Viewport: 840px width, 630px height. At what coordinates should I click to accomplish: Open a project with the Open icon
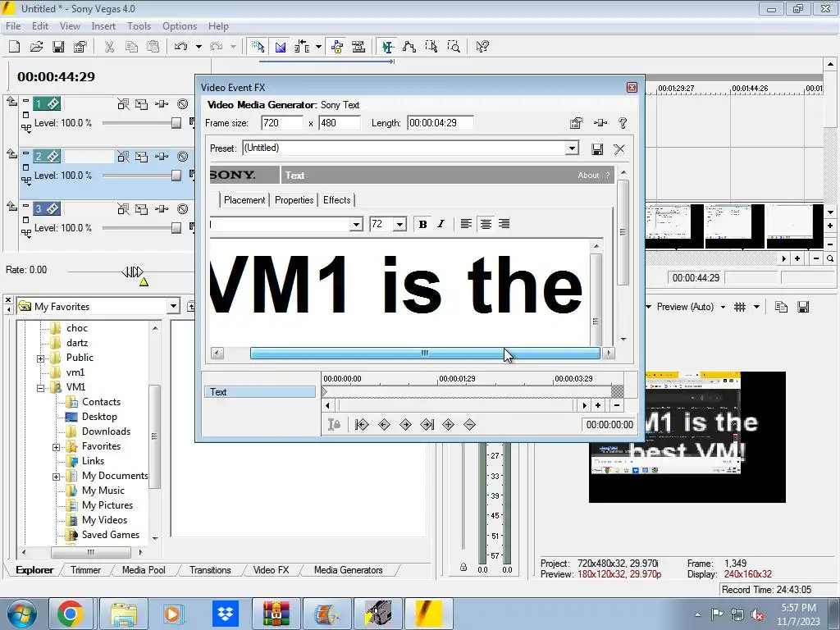(x=36, y=47)
